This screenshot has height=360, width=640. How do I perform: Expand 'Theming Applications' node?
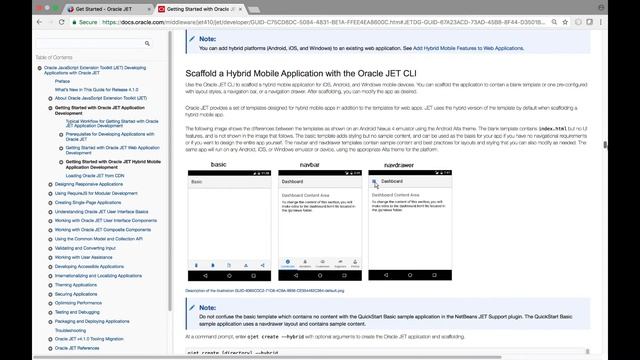pyautogui.click(x=50, y=285)
